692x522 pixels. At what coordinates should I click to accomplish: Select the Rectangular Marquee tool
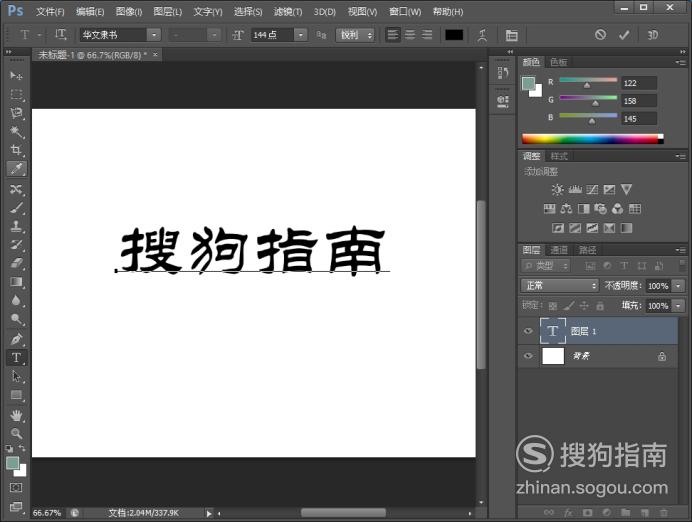click(x=16, y=94)
